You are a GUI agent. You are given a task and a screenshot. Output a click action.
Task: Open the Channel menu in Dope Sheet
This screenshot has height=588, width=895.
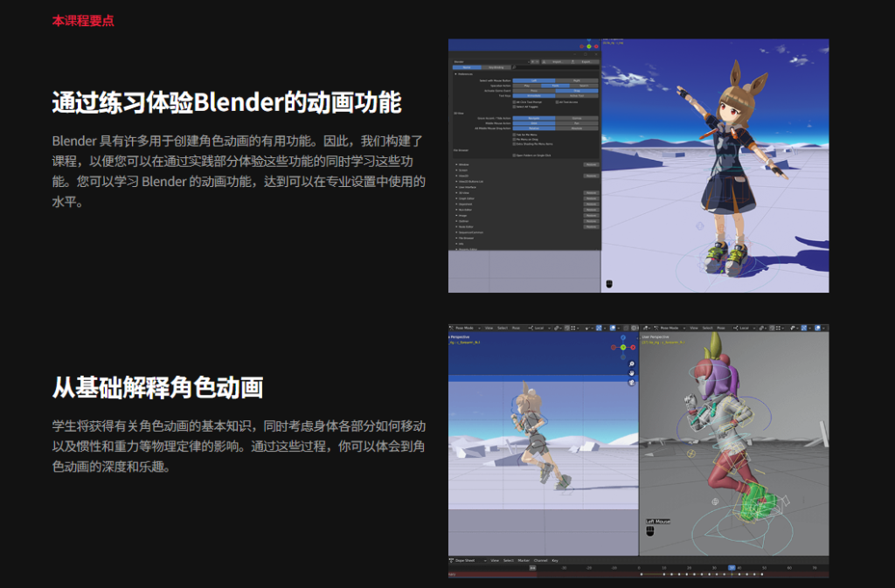pos(540,561)
